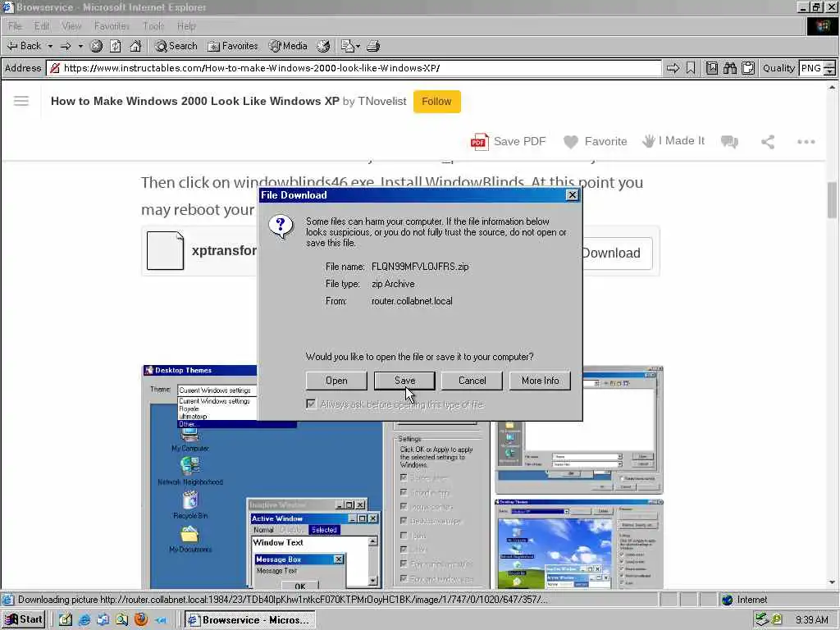
Task: Open the Search pane from toolbar
Action: tap(176, 46)
